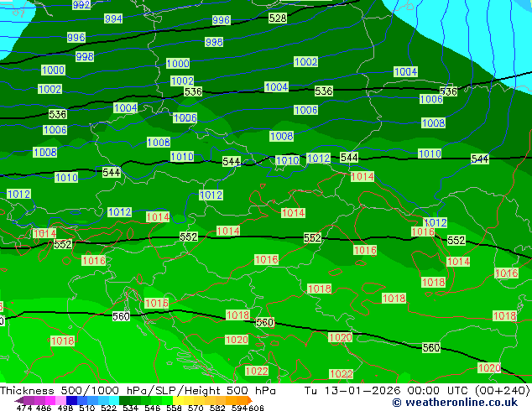Select the 994 pressure label
This screenshot has height=411, width=532.
click(x=113, y=18)
